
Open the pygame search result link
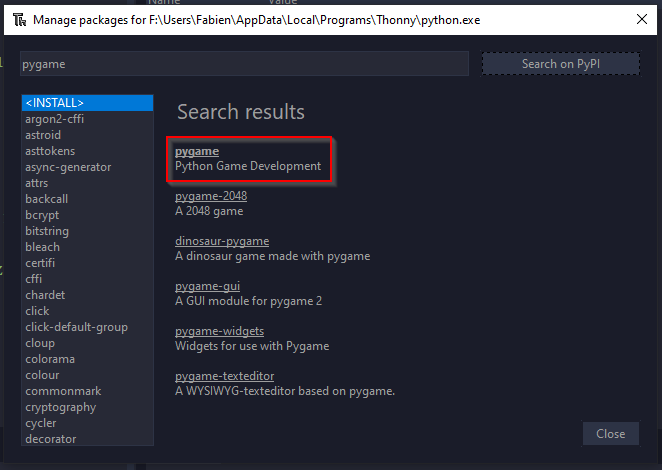point(197,151)
